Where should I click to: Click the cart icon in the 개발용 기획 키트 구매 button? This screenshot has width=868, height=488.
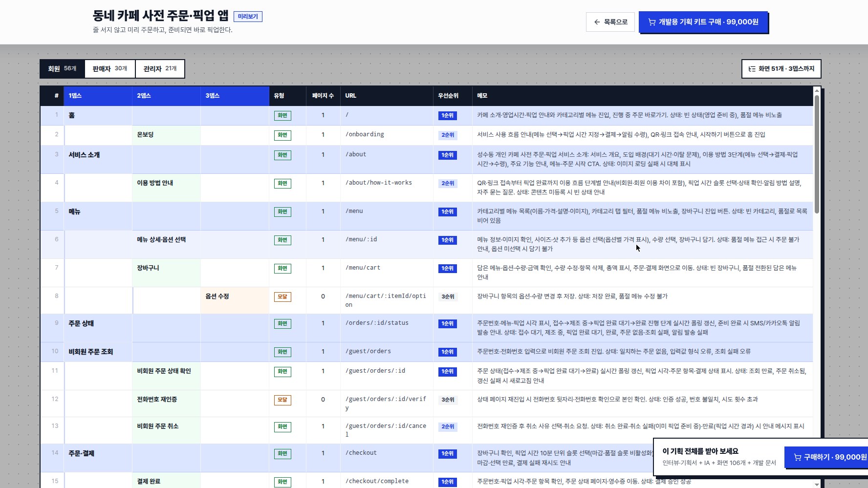click(652, 22)
